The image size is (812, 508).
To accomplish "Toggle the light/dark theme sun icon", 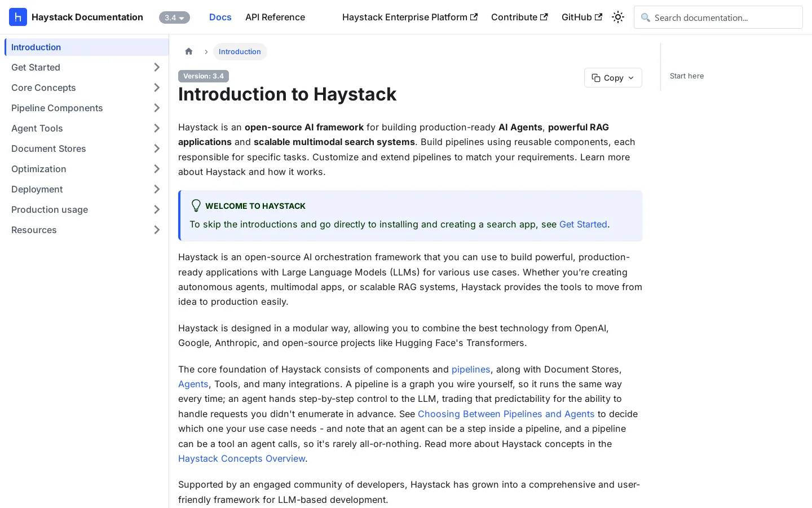I will coord(618,17).
